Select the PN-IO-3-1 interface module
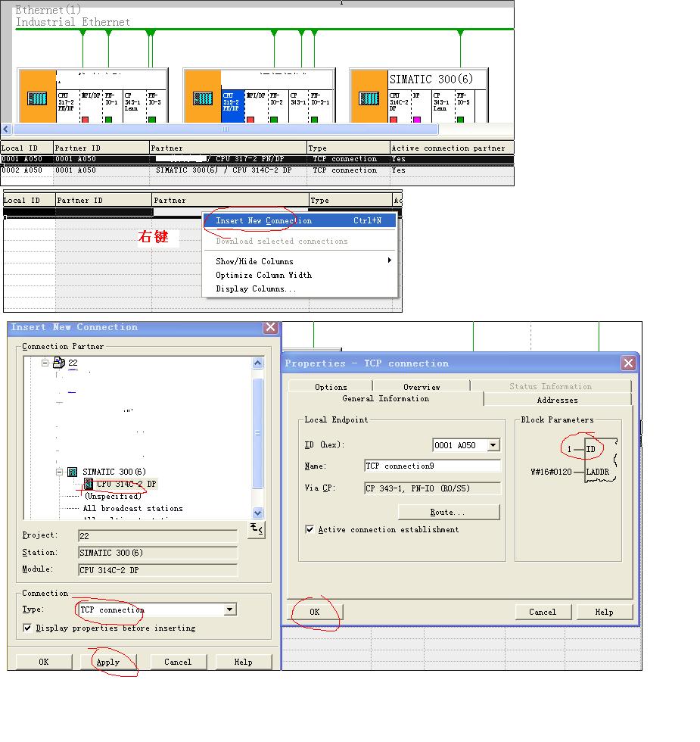 click(321, 106)
